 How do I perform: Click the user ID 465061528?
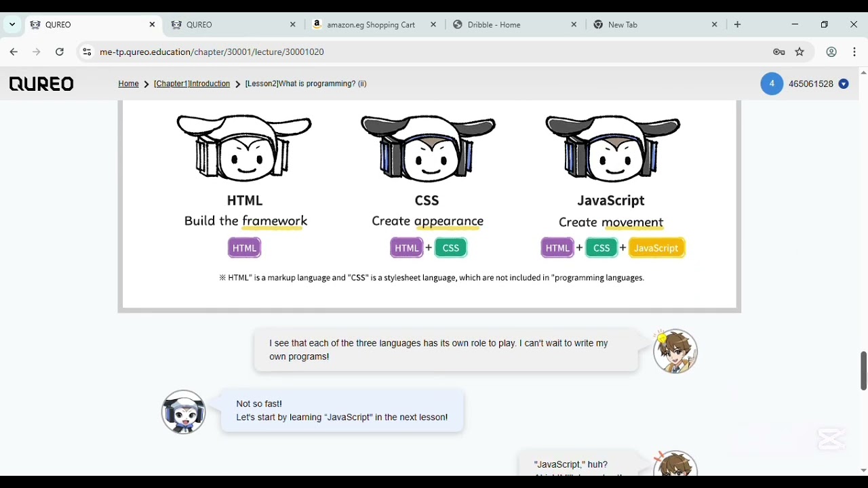pyautogui.click(x=811, y=84)
